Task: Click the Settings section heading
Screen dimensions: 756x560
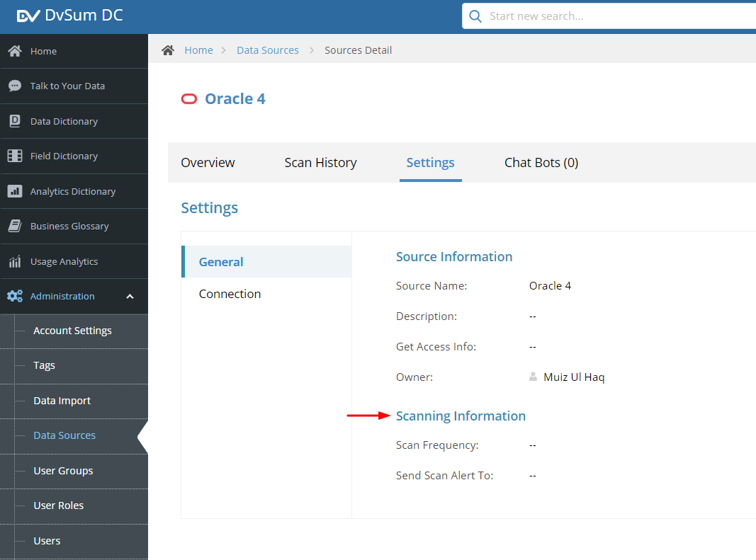Action: (x=209, y=207)
